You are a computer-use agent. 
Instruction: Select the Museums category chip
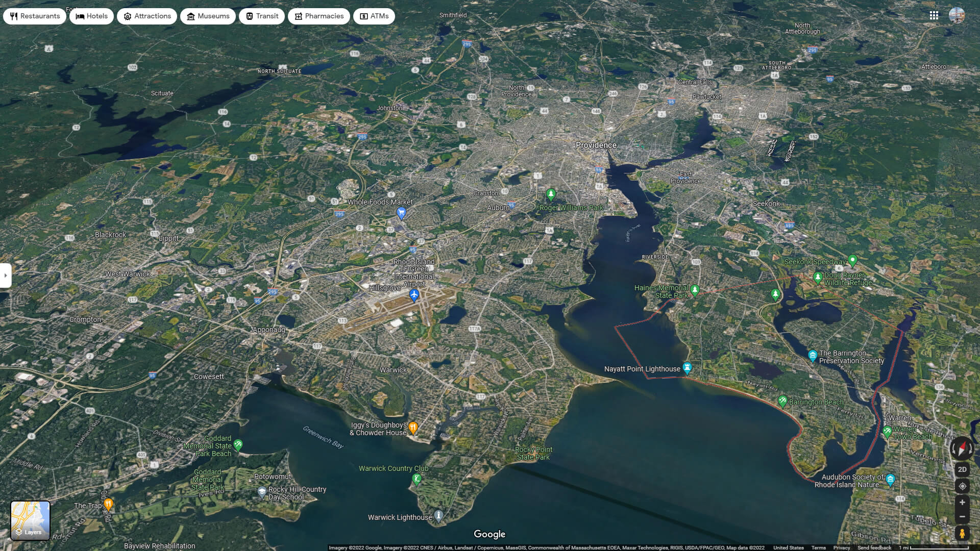pos(208,16)
